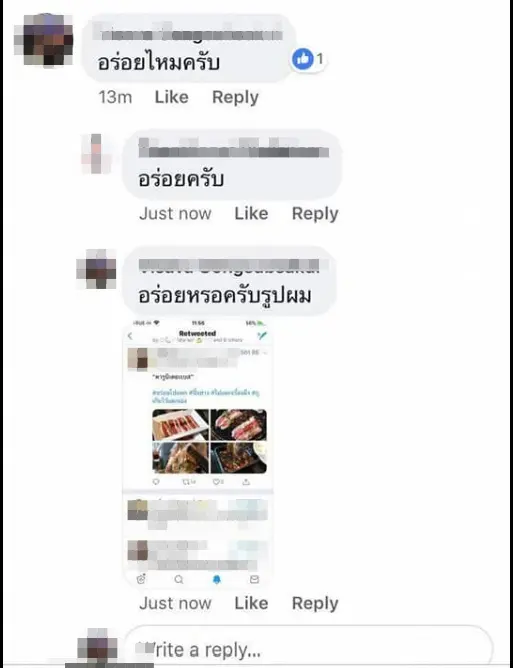Open the second commenter's profile avatar
The image size is (513, 668).
96,153
